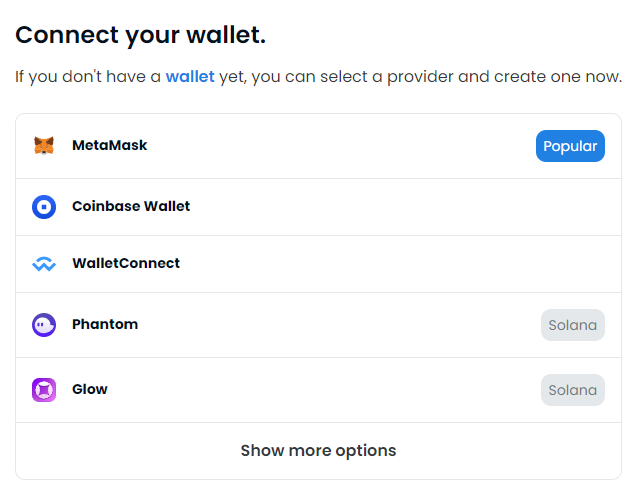
Task: Click empty space in the Coinbase Wallet row
Action: 400,207
